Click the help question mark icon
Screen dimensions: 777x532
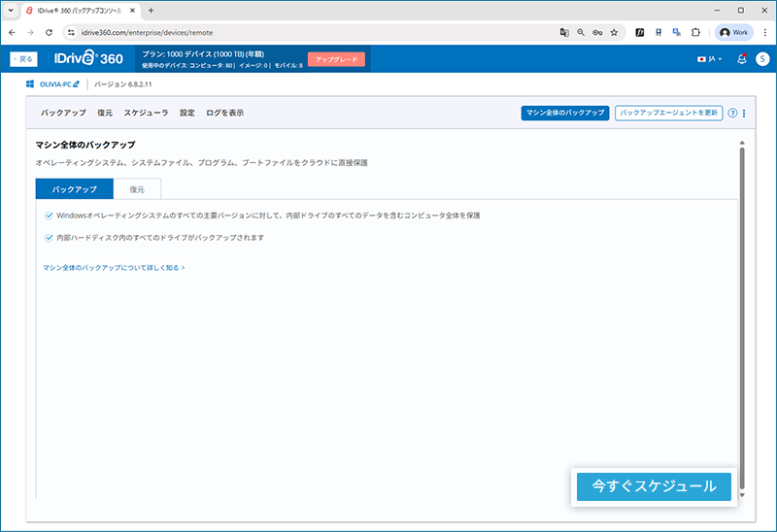(x=732, y=113)
